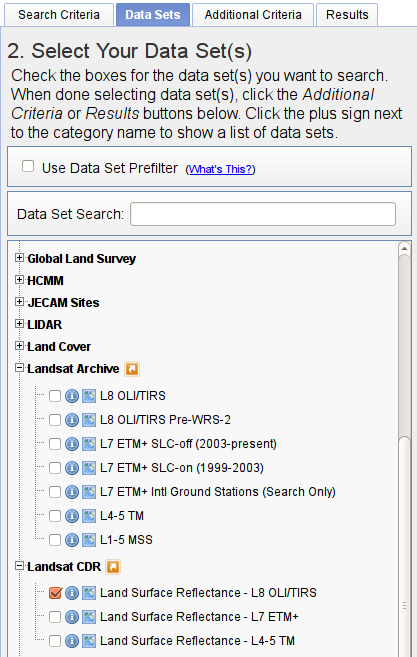
Task: Expand the Global Land Survey category
Action: (x=19, y=258)
